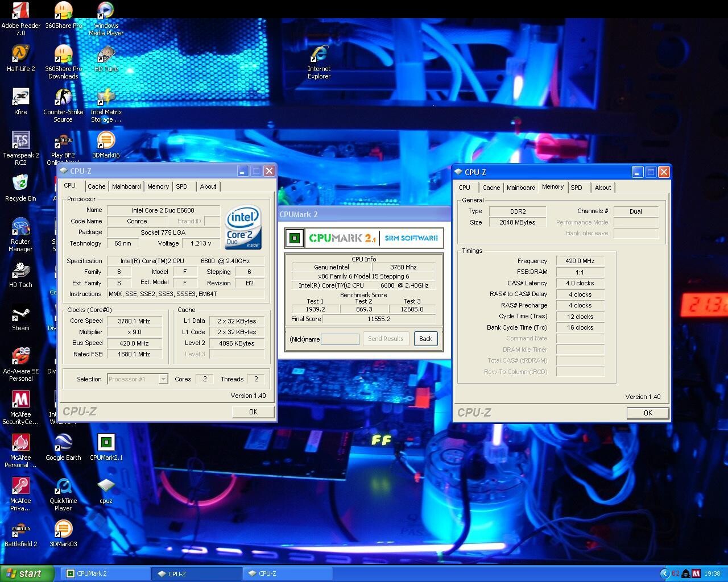Select the Counter-Strike Source shortcut
This screenshot has width=728, height=582.
point(63,105)
